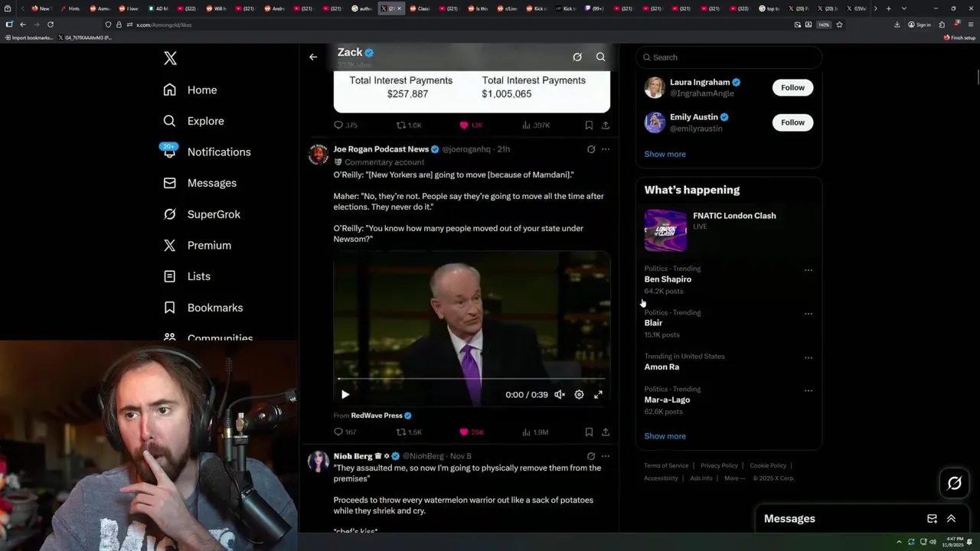Open Nioh Berg profile avatar
Viewport: 980px width, 551px height.
click(x=318, y=461)
